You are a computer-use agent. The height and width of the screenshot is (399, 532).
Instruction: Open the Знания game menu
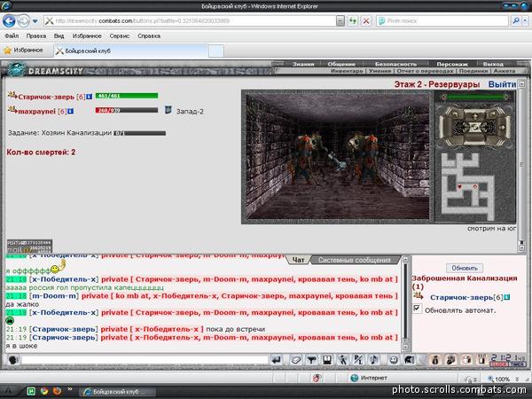coord(303,64)
